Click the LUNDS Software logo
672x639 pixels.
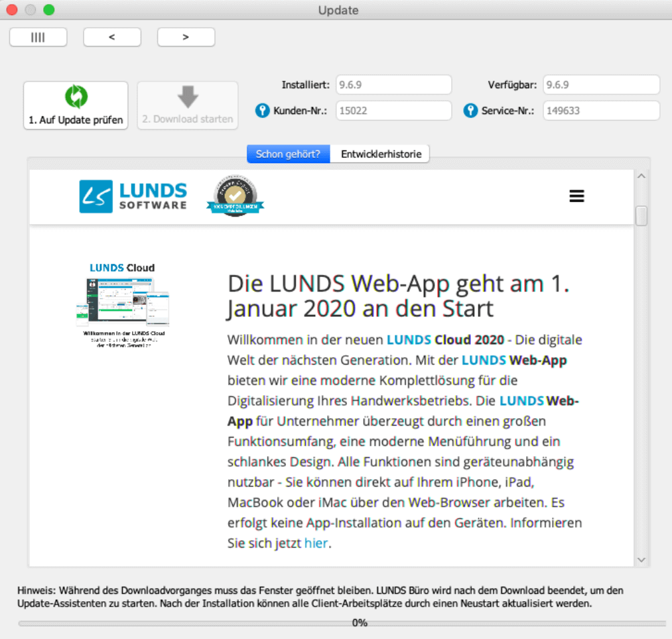(x=133, y=197)
